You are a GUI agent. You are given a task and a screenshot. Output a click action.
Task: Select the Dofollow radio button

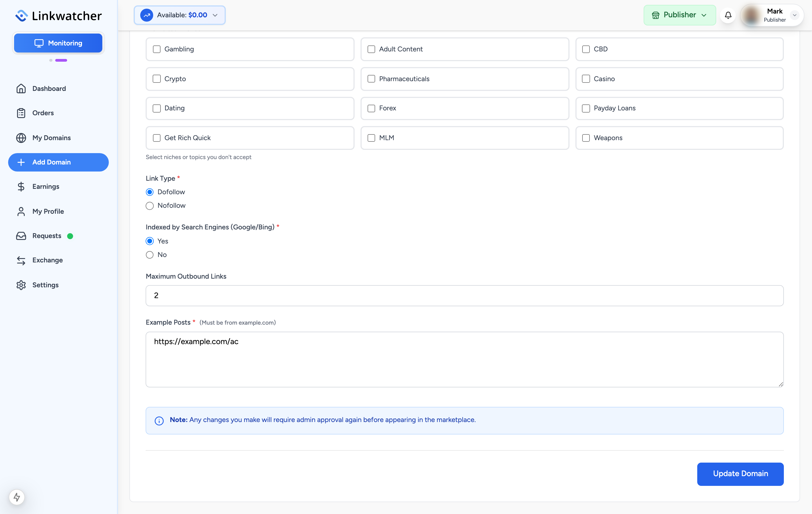tap(150, 192)
